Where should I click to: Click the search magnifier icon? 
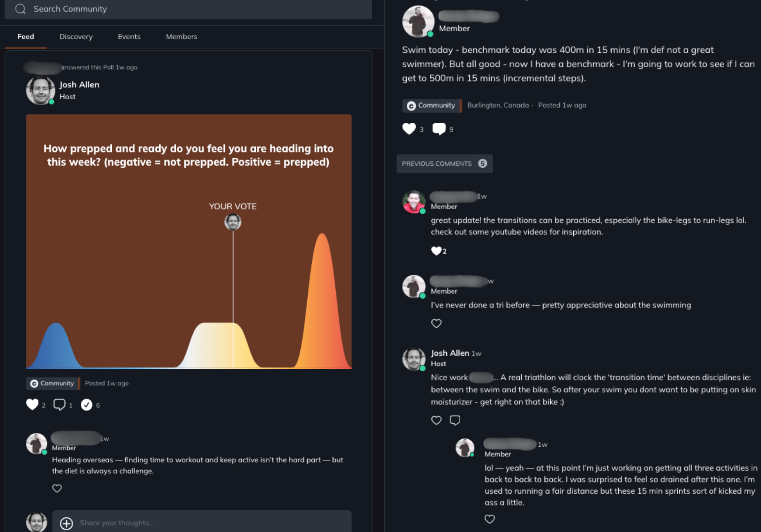click(x=20, y=9)
